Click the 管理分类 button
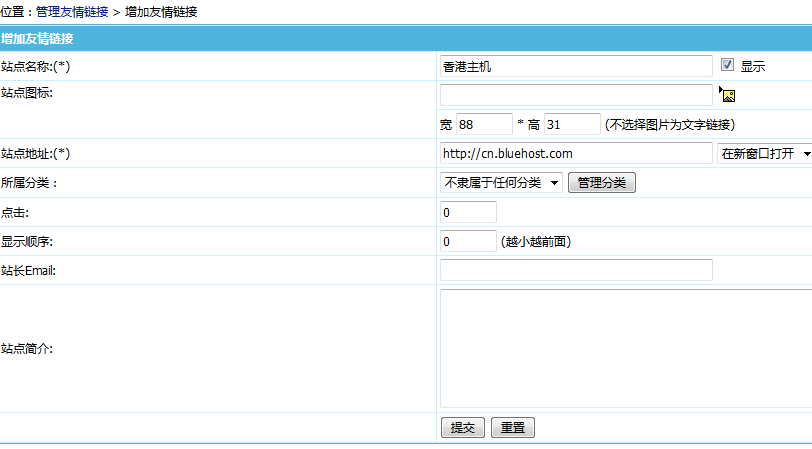Screen dimensions: 812x449 point(602,182)
